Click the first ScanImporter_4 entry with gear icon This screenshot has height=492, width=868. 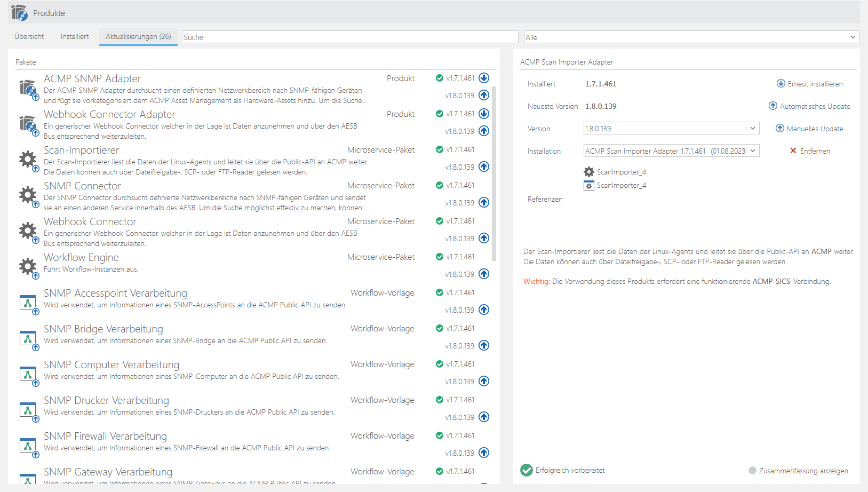pyautogui.click(x=615, y=172)
